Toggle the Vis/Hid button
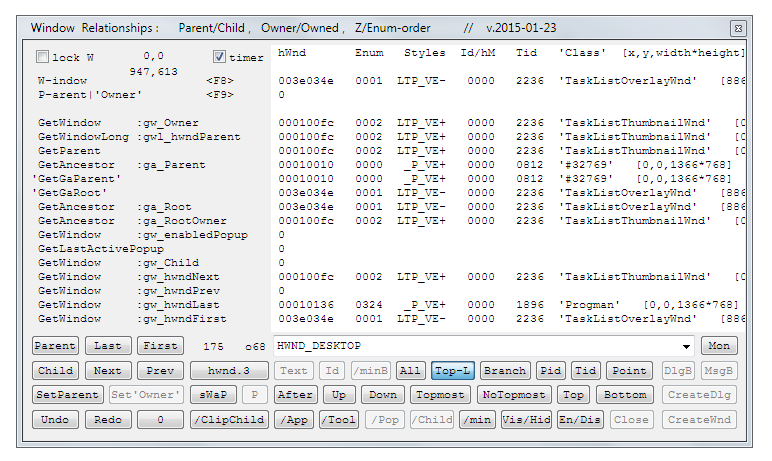Image resolution: width=772 pixels, height=461 pixels. (x=526, y=420)
